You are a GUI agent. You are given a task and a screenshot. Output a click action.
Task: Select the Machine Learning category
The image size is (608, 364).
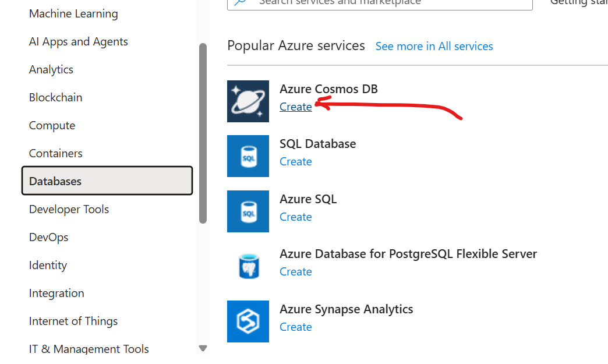(x=73, y=14)
